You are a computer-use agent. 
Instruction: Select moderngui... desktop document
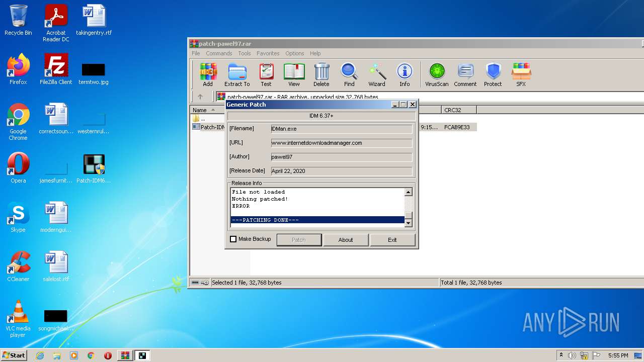pyautogui.click(x=56, y=217)
